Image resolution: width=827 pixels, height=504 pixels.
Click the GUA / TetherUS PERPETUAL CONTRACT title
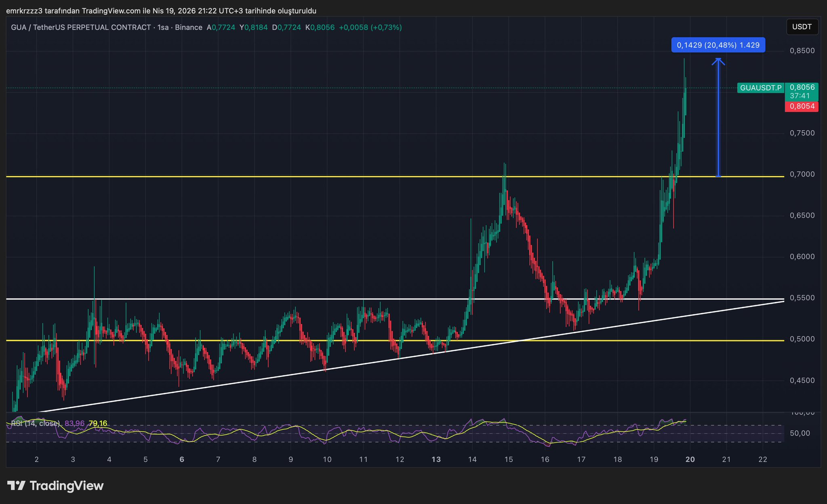click(81, 27)
